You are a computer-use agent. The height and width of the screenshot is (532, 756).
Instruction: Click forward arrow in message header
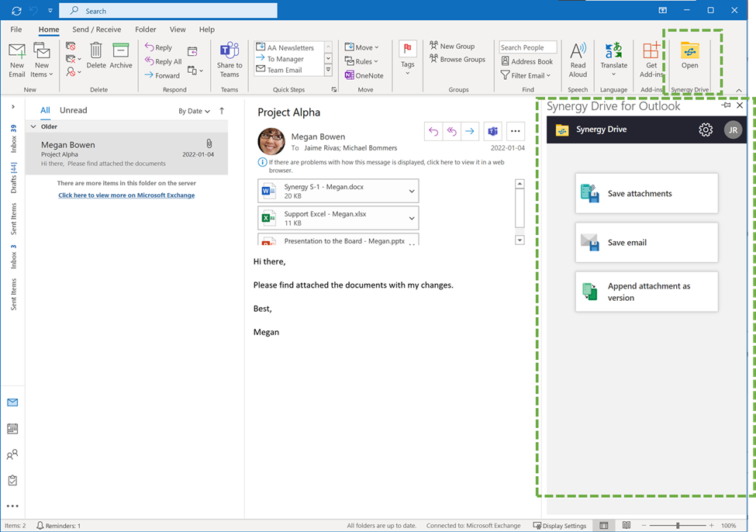[x=470, y=131]
